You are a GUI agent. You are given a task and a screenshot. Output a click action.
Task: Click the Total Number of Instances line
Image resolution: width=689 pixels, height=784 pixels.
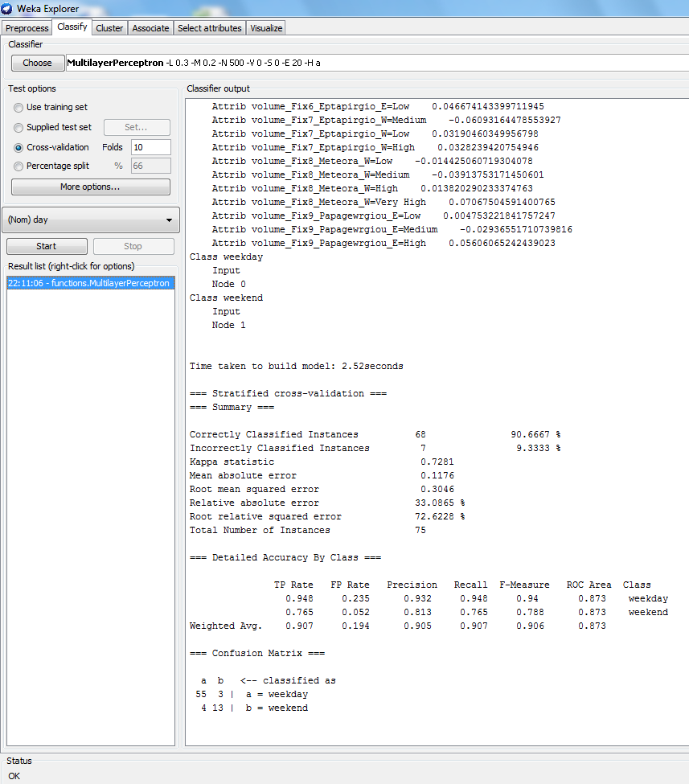pyautogui.click(x=307, y=530)
